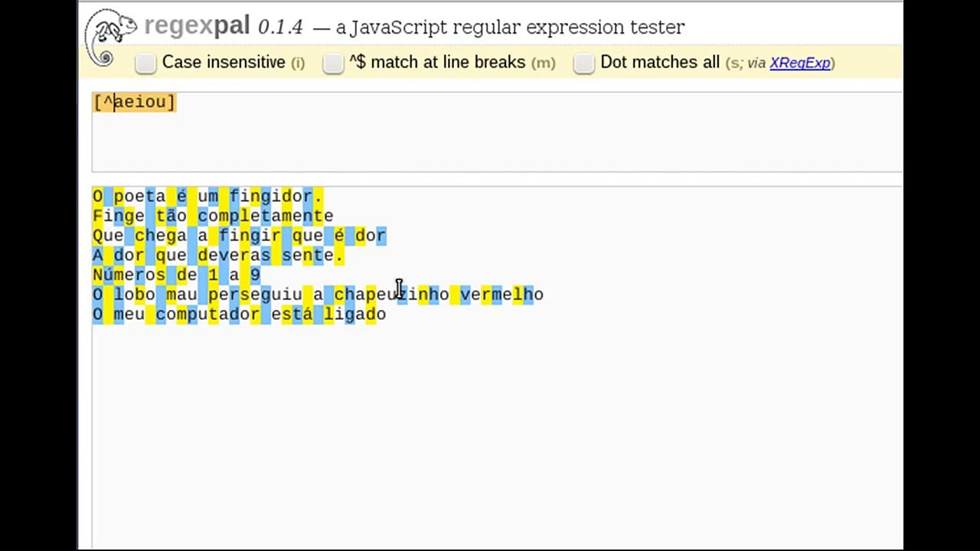This screenshot has height=551, width=980.
Task: Click the word 'computador' in last line
Action: 208,315
